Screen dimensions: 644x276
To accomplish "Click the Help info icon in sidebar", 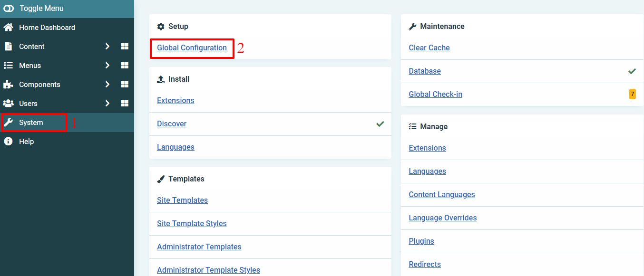I will point(9,141).
